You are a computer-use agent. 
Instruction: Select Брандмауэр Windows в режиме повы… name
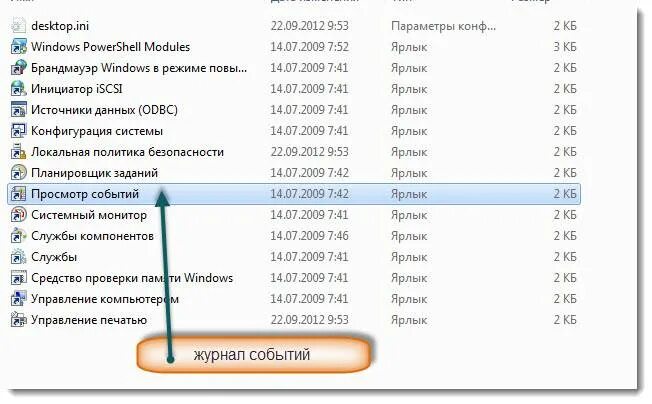pos(139,68)
